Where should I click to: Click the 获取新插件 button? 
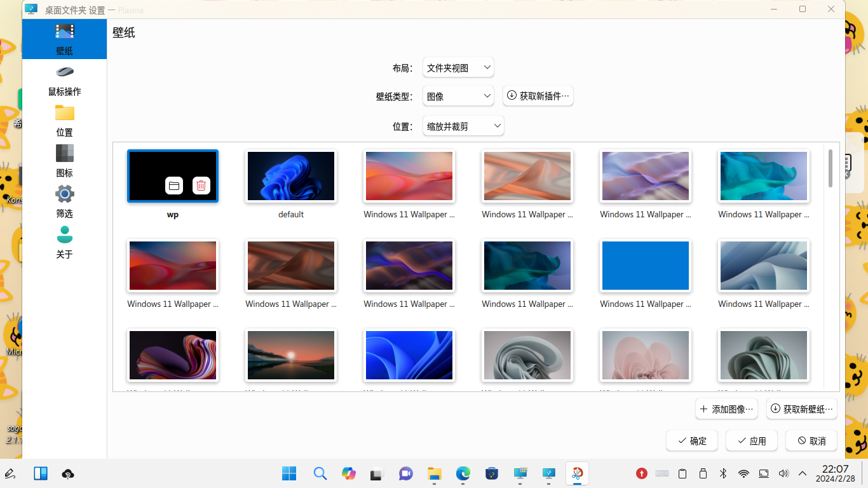pos(538,96)
